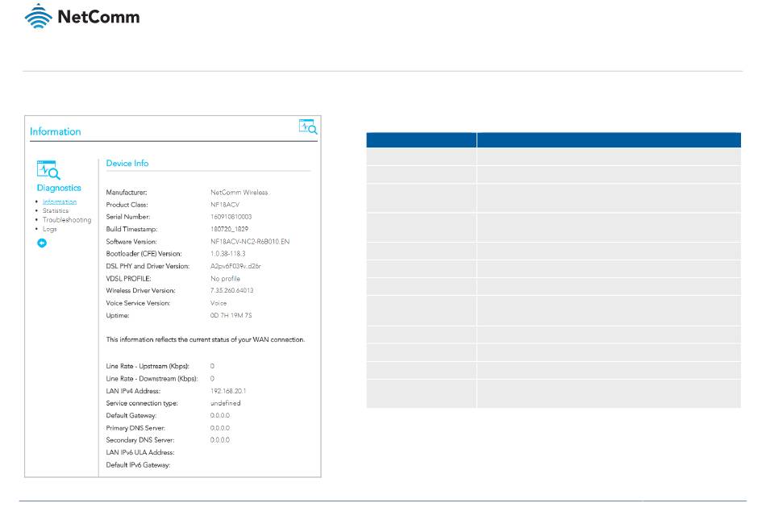Viewport: 766px width, 532px height.
Task: Click the Line Rate - Upstream label
Action: point(148,367)
